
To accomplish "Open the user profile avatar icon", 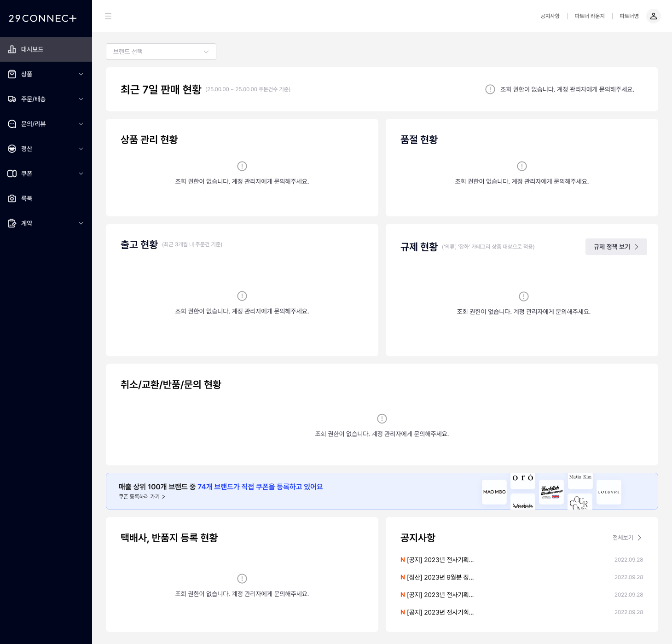I will pos(653,16).
